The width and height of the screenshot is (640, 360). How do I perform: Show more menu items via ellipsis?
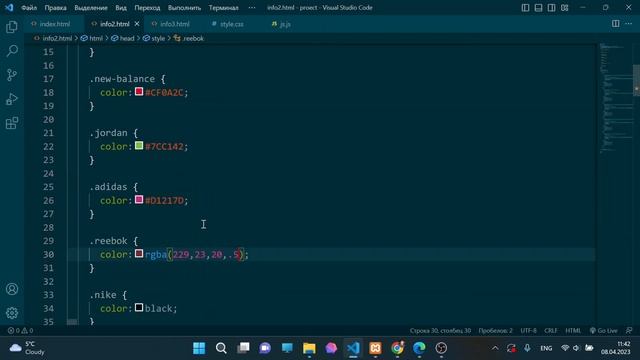(252, 8)
